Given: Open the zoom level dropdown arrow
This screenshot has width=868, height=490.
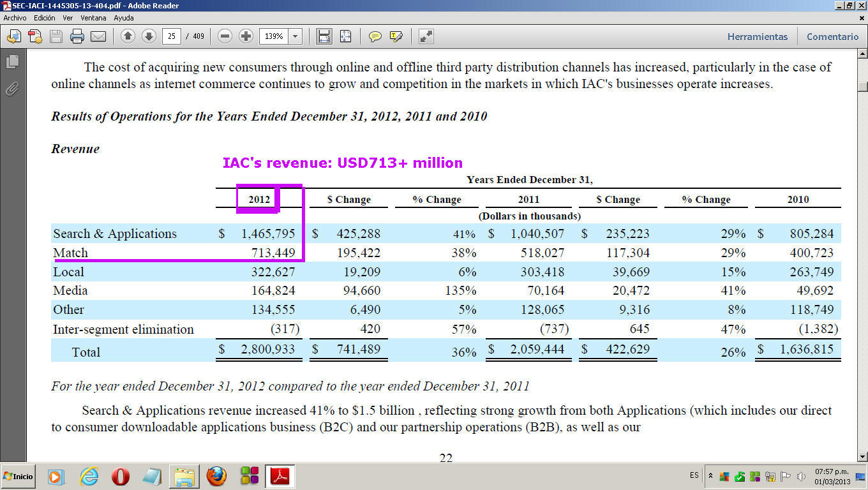Looking at the screenshot, I should click(x=295, y=36).
